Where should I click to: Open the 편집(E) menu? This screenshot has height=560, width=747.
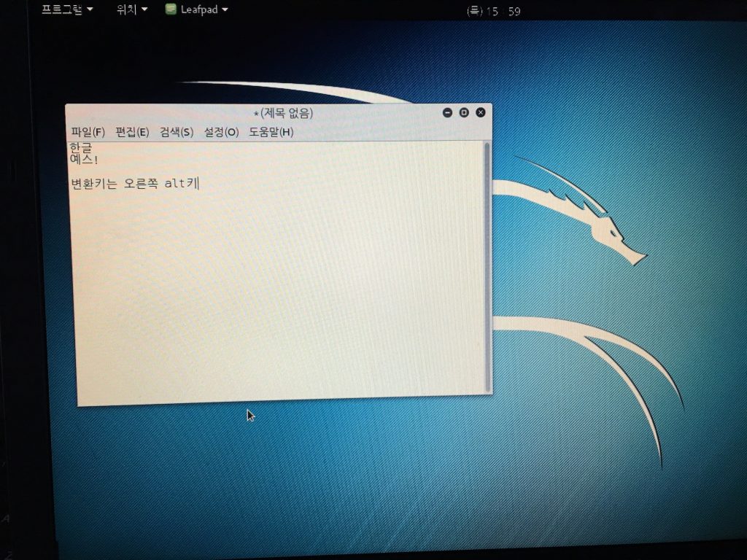click(132, 132)
